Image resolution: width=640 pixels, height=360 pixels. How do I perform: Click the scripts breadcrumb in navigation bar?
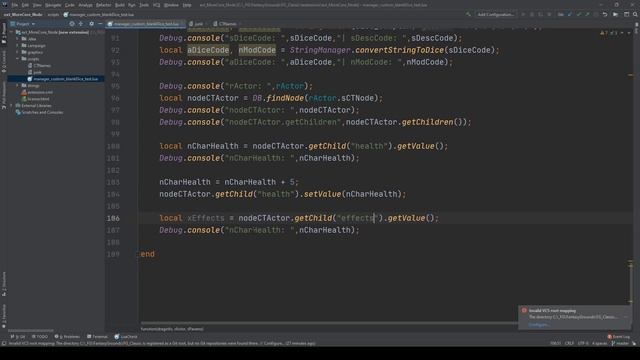point(53,14)
